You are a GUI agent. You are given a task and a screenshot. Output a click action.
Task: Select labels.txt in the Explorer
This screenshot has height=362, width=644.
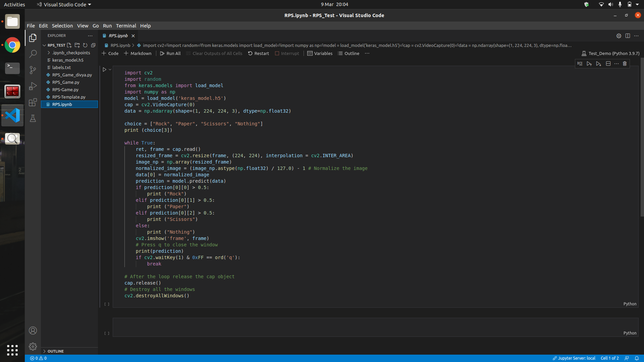pos(62,67)
